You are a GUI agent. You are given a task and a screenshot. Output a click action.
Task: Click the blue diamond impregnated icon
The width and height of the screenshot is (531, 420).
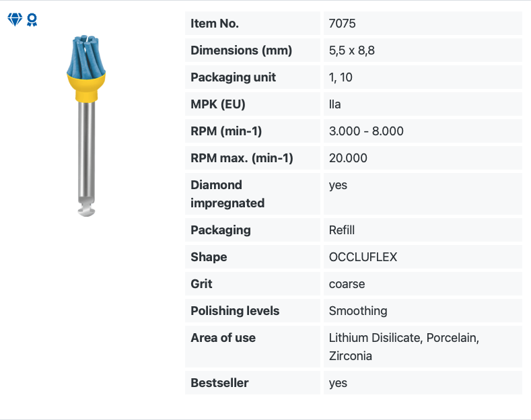pos(15,20)
